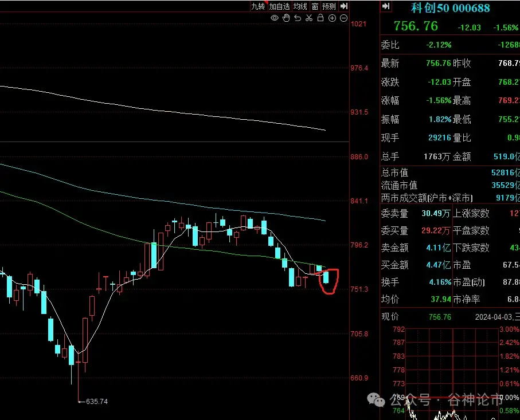Viewport: 520px width, 420px height.
Task: Collapse panel using chart toolbar arrow icon
Action: pyautogui.click(x=344, y=6)
